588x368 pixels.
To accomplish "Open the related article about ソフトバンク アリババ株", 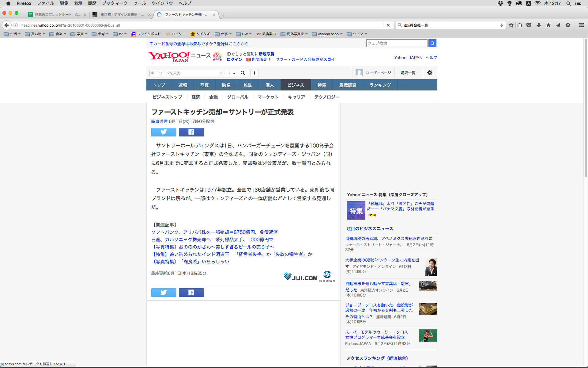I will point(214,232).
